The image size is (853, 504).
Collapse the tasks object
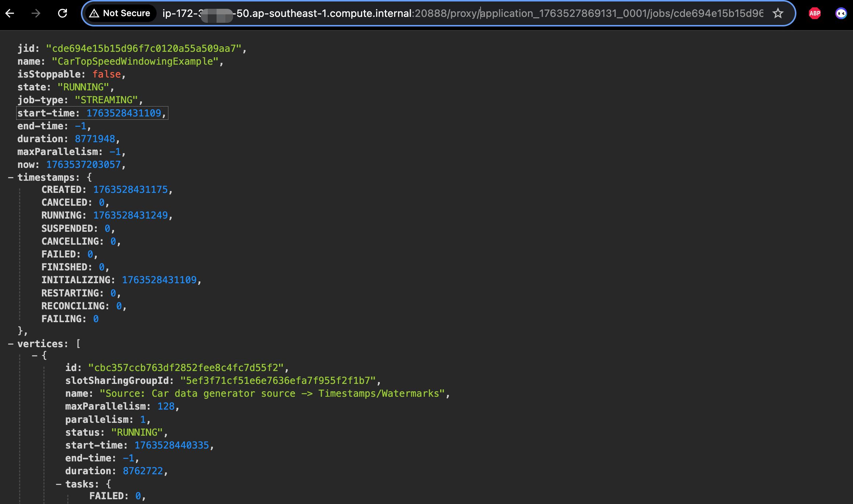coord(58,484)
